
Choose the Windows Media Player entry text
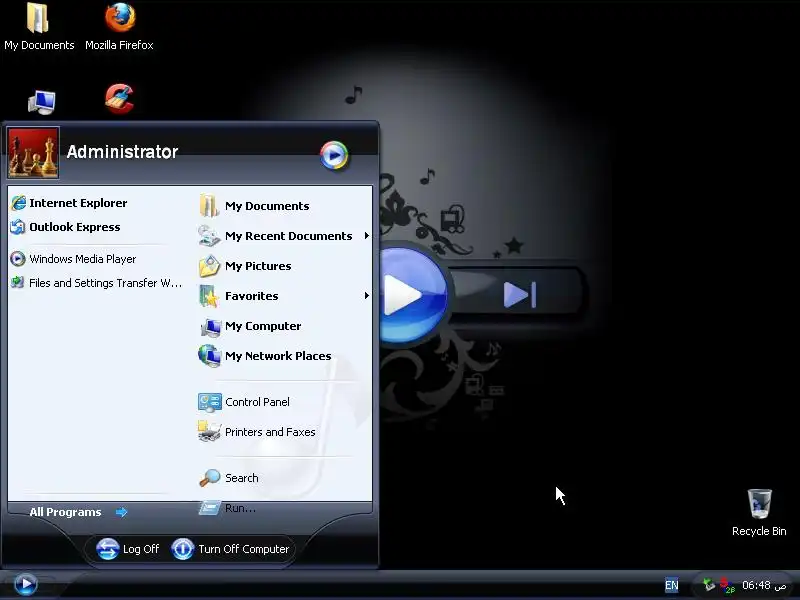[x=83, y=259]
